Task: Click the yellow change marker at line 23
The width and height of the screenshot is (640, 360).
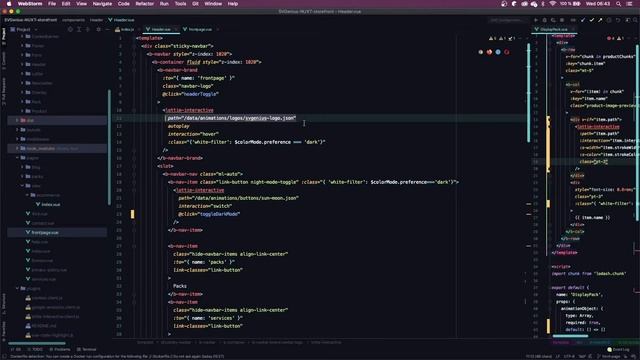Action: (132, 214)
